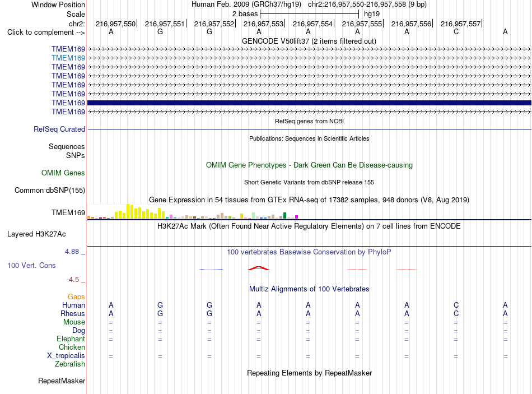Viewport: 532px width, 394px height.
Task: Click the magenta bar ending the GTEx chart
Action: tap(297, 217)
